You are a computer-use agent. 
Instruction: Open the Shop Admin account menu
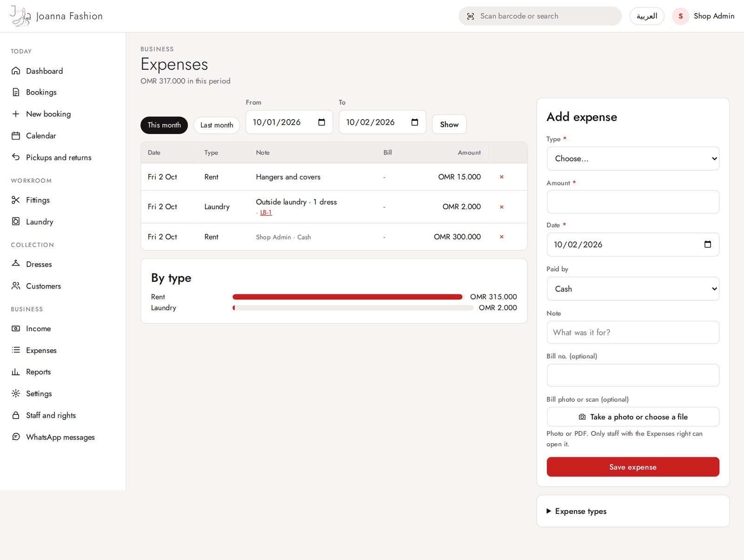click(x=704, y=16)
